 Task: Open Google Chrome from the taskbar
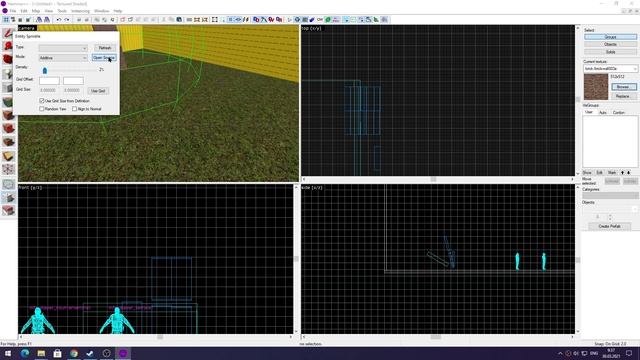74,353
